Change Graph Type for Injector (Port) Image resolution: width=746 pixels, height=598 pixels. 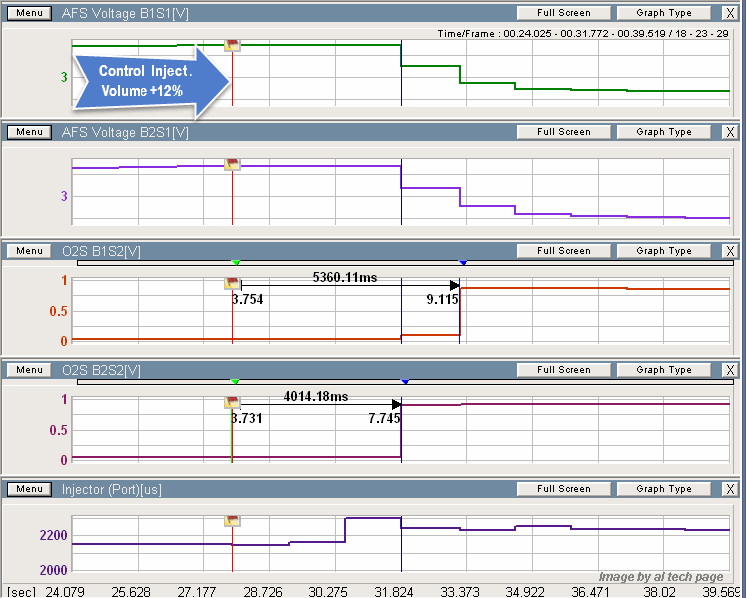click(664, 489)
